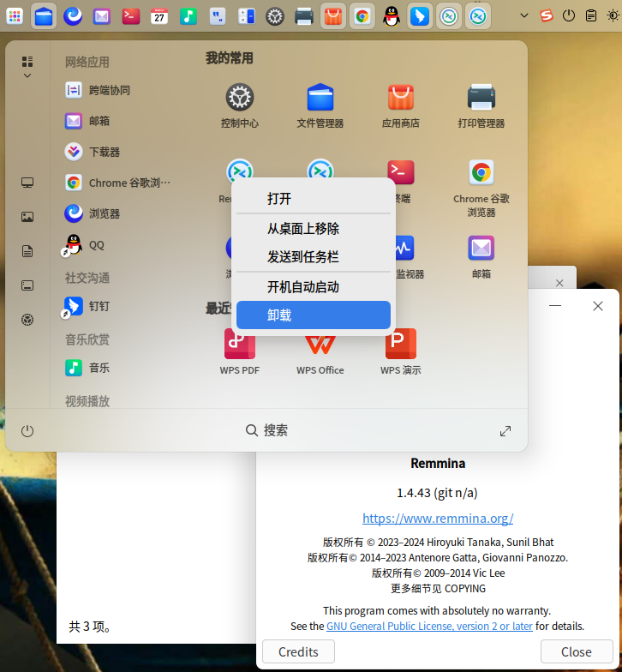Viewport: 622px width, 672px height.
Task: Click the 网络应用 category header
Action: tap(87, 62)
